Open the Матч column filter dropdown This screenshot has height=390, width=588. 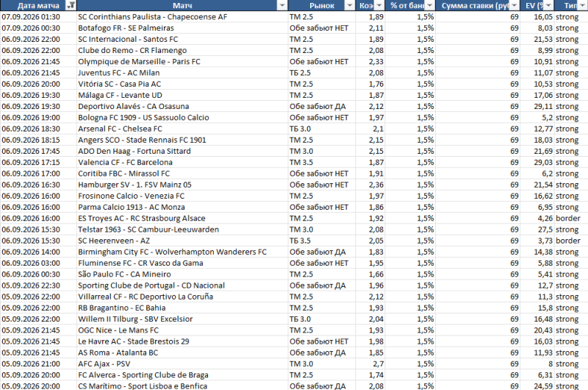[x=282, y=5]
